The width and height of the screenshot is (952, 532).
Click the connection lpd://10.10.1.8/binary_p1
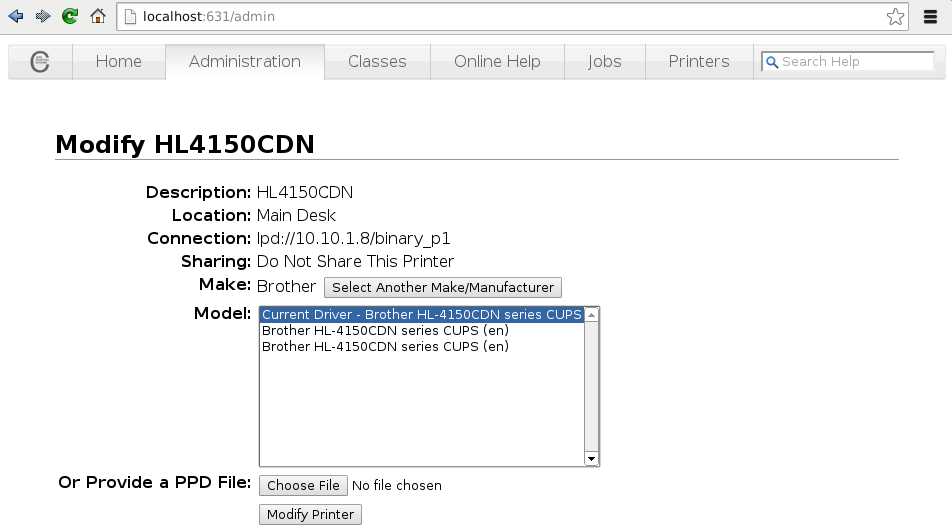click(353, 239)
